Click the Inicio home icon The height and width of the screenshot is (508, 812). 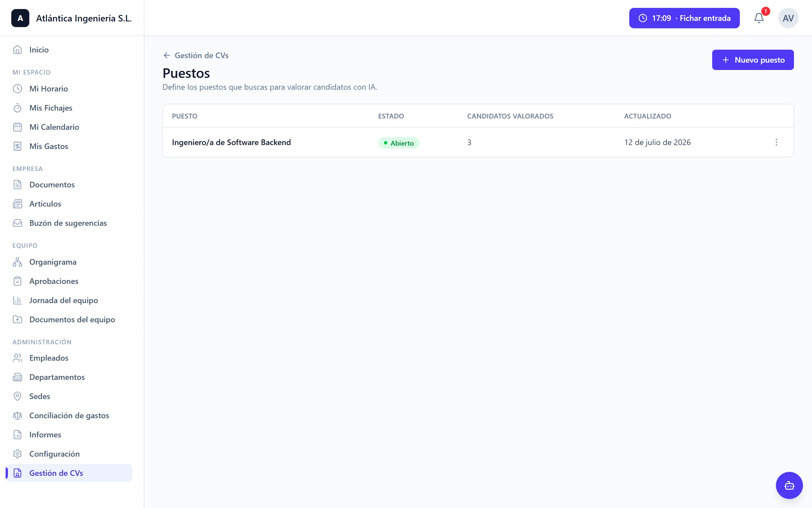(x=17, y=50)
